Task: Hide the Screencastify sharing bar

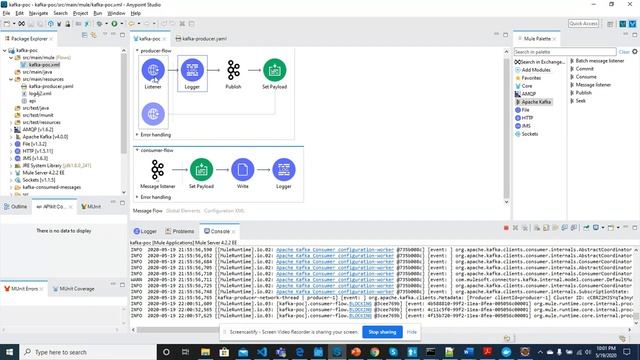Action: click(x=411, y=332)
